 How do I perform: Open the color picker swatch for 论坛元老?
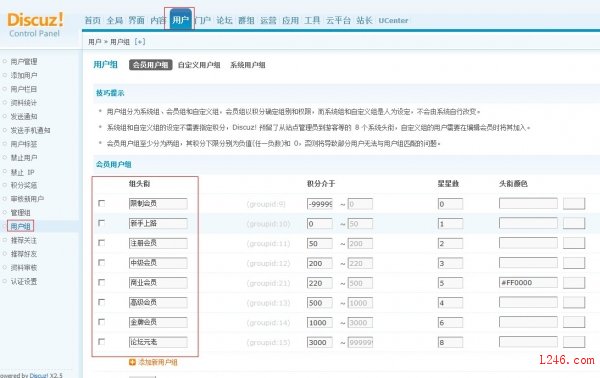pyautogui.click(x=574, y=342)
